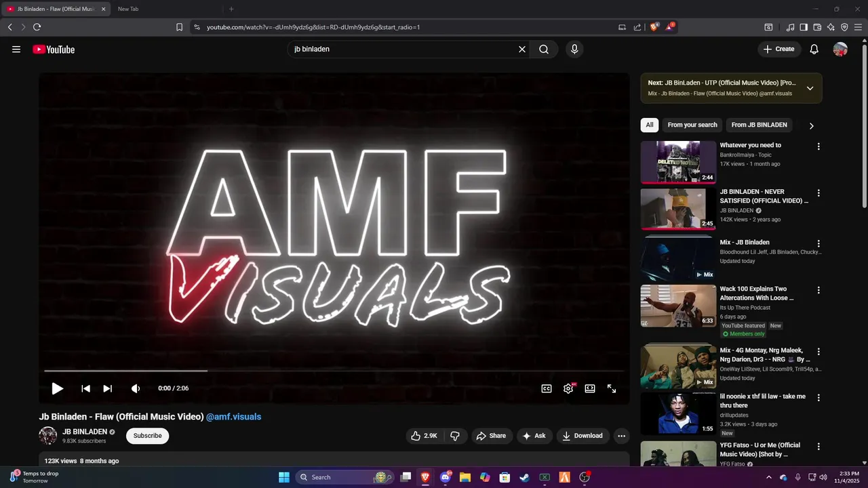Select the All filter chip

650,125
